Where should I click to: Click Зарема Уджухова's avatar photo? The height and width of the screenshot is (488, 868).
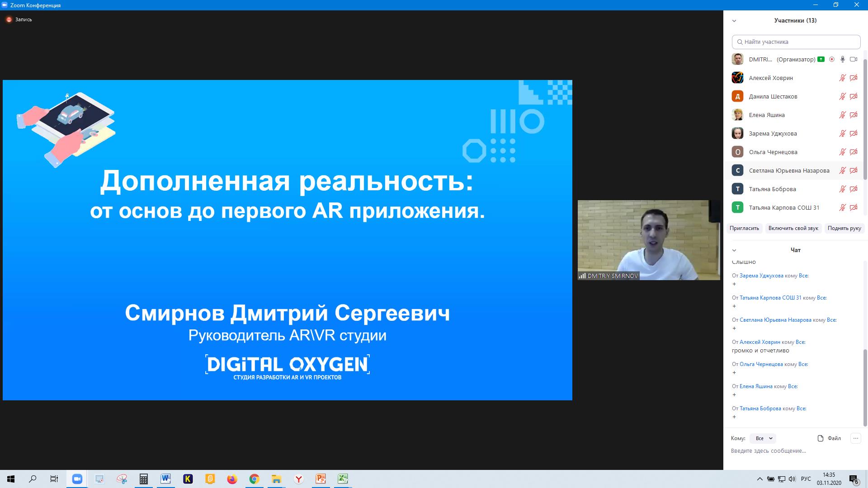pos(737,133)
